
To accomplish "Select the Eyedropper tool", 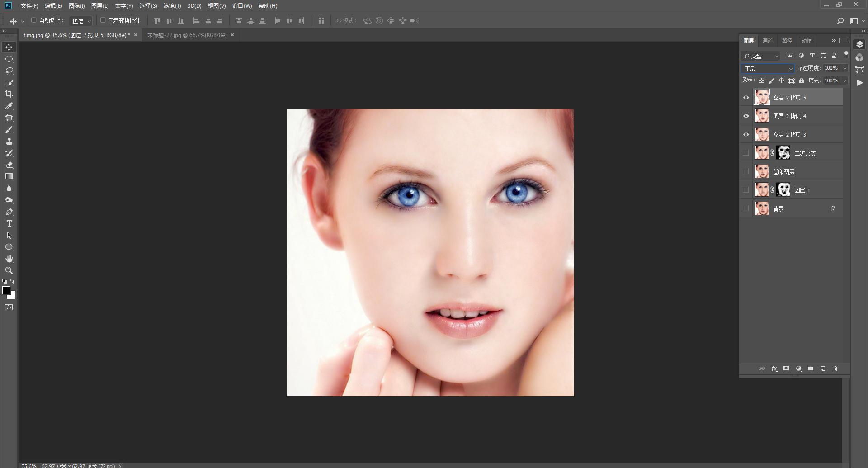I will pos(9,106).
